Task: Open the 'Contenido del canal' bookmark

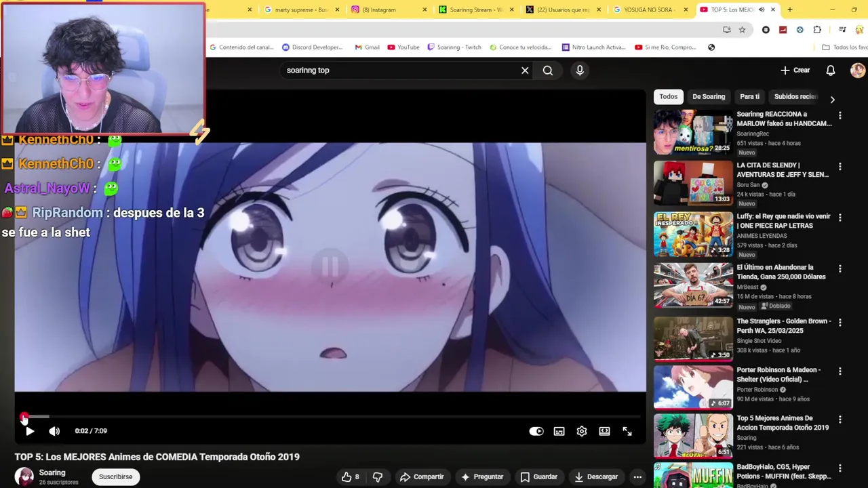Action: (x=241, y=47)
